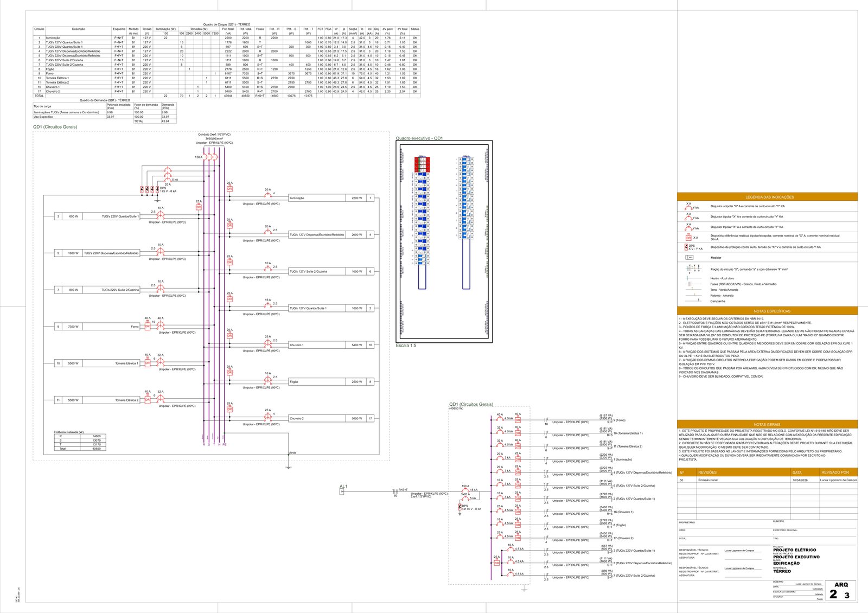Viewport: 868px width, 613px height.
Task: Click the 'NOTAS GERAIS' header
Action: tap(767, 425)
